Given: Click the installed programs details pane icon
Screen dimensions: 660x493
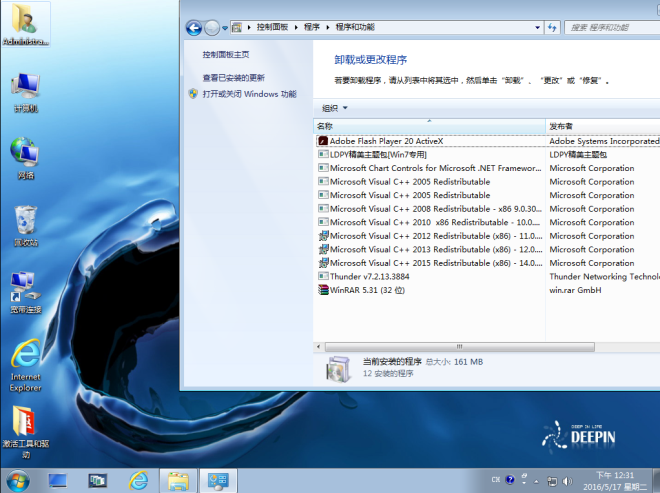Looking at the screenshot, I should pos(338,369).
